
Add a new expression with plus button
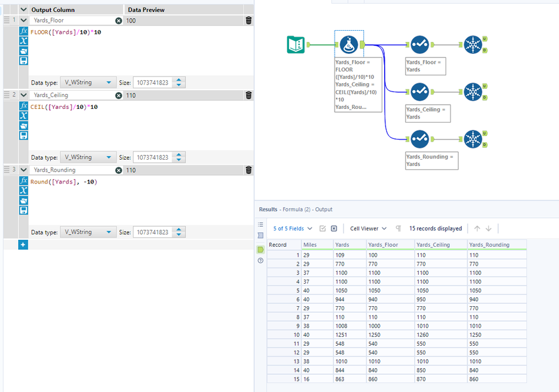coord(23,244)
